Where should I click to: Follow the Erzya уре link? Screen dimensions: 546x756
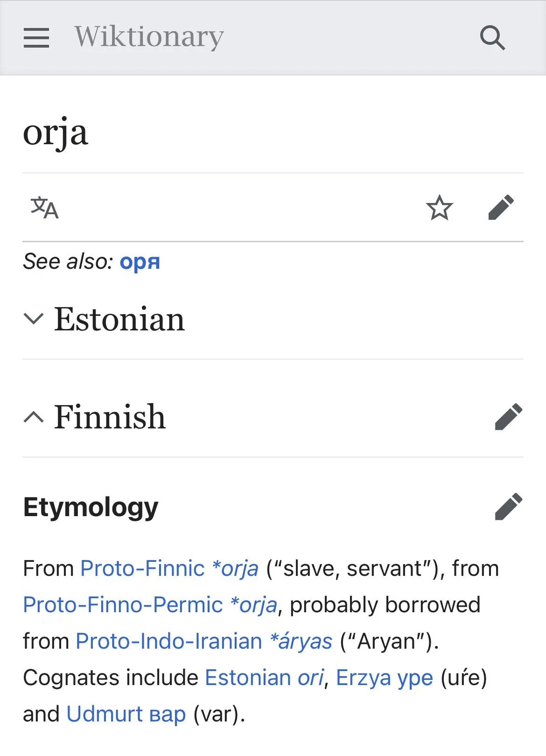tap(415, 678)
